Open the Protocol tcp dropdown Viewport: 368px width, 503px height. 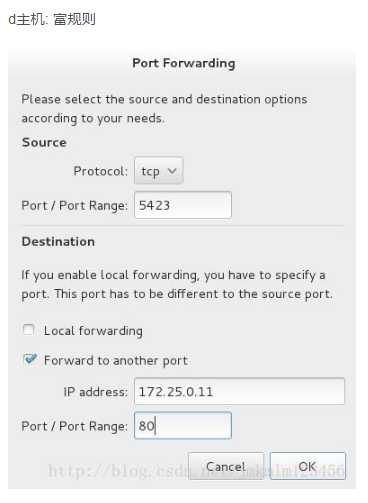(x=159, y=171)
